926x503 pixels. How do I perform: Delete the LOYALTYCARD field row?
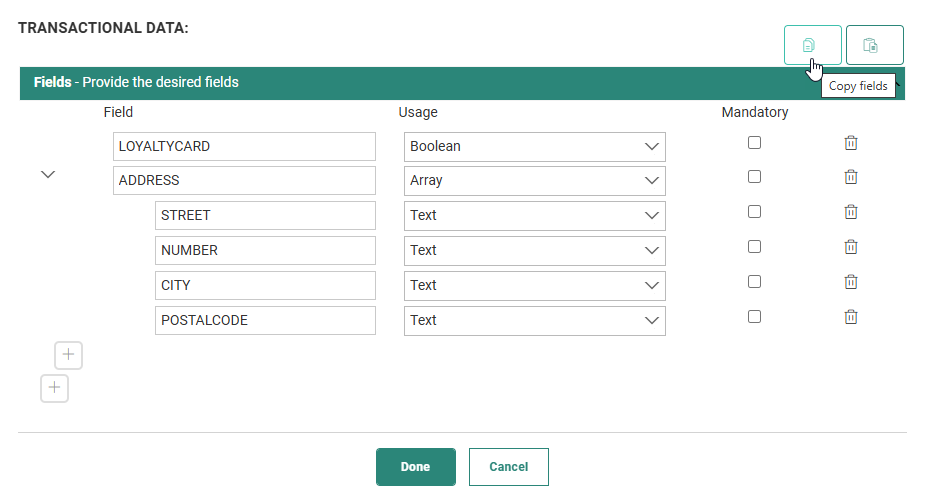tap(851, 143)
